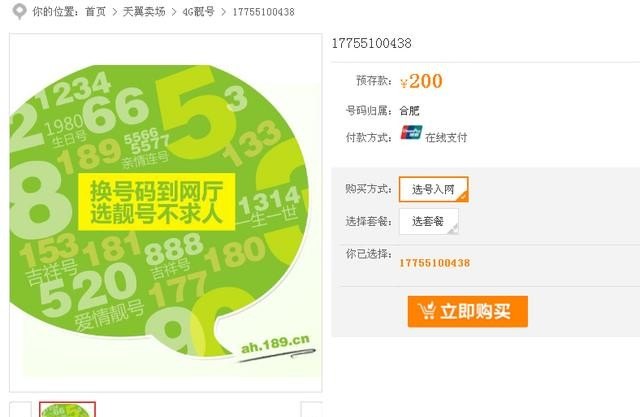Click the ¥200 deposit price
Screen dimensions: 640x417
421,81
